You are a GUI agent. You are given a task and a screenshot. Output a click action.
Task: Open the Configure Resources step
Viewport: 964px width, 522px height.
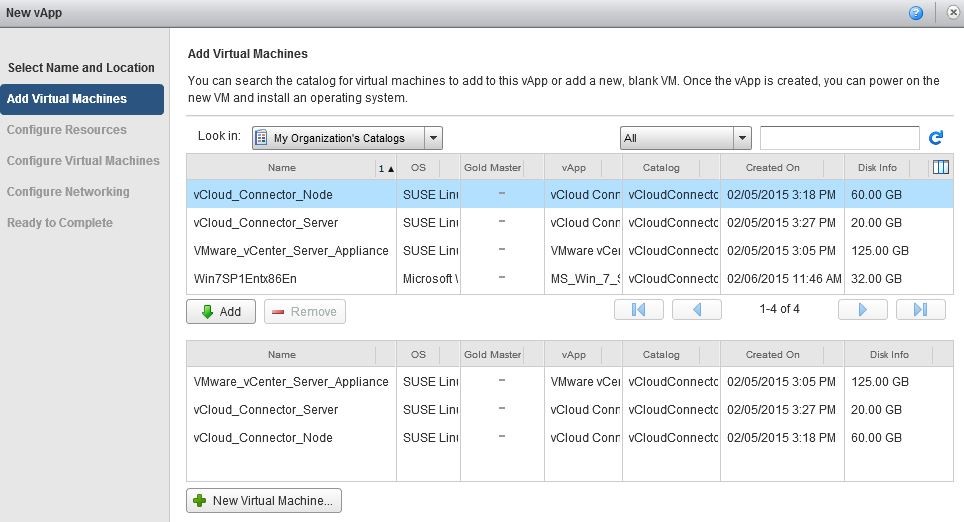click(x=67, y=130)
